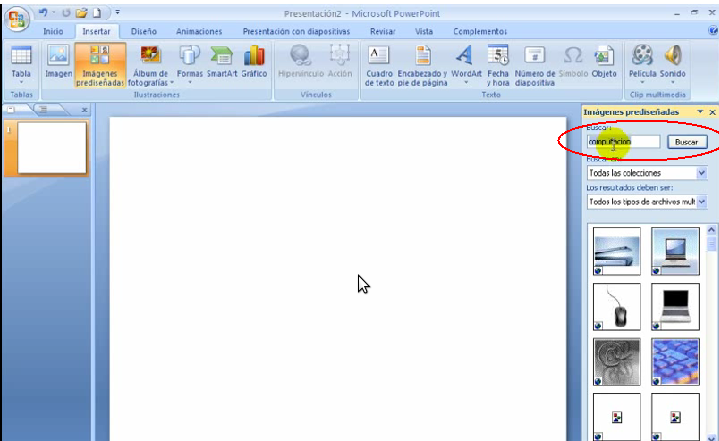Expand Álbum de fotografías dropdown arrow
This screenshot has height=441, width=719.
(x=172, y=83)
